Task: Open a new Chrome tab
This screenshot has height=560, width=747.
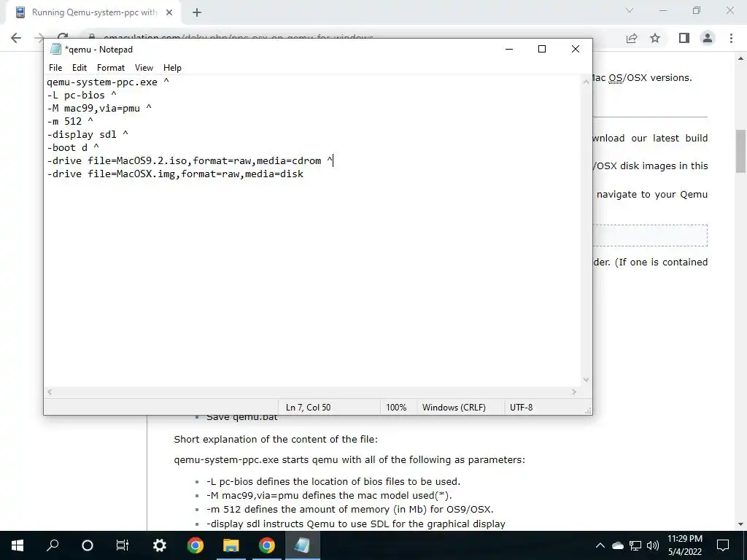Action: 197,12
